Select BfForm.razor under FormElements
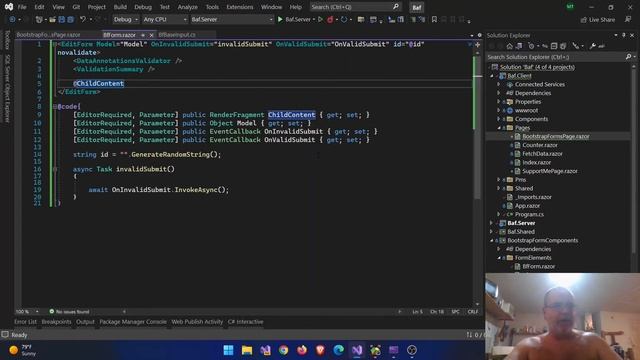 pyautogui.click(x=538, y=266)
